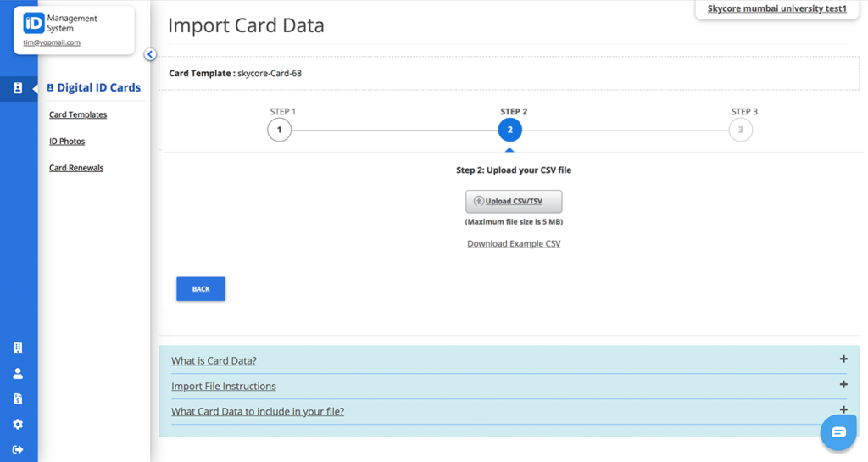Click the billing document icon in sidebar
The image size is (868, 462).
pyautogui.click(x=18, y=399)
